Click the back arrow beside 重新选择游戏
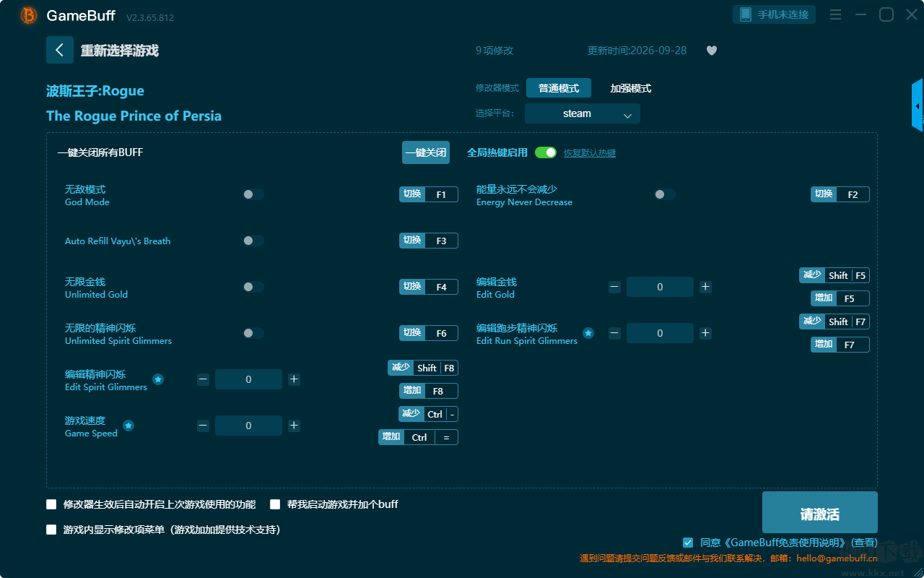 tap(60, 50)
